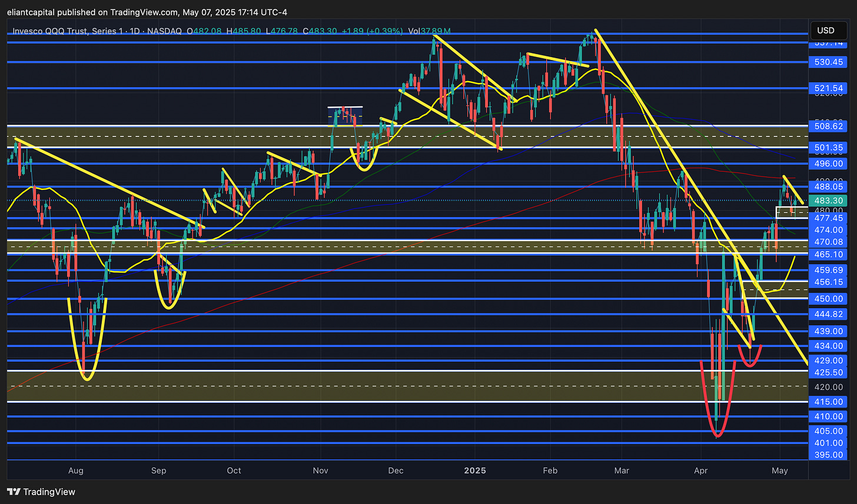Image resolution: width=857 pixels, height=504 pixels.
Task: Select the 395.00 price label
Action: (828, 455)
